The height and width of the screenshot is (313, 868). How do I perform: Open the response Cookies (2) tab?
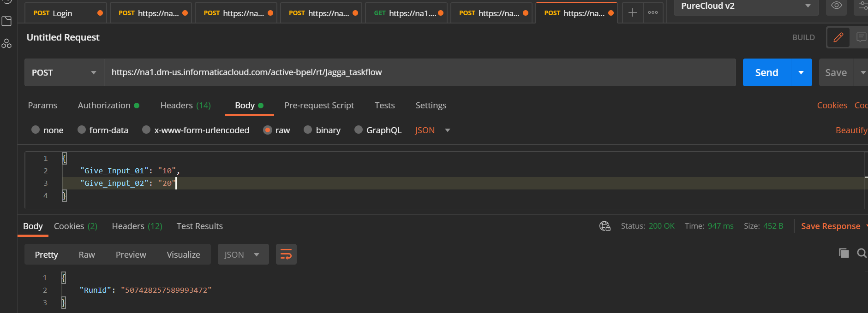coord(76,226)
